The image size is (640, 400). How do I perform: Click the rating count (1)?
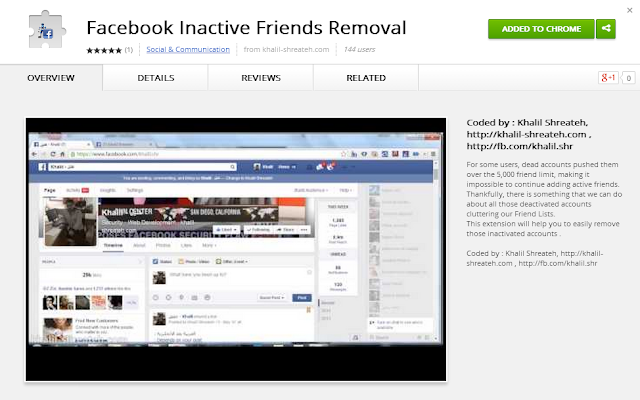pos(129,50)
